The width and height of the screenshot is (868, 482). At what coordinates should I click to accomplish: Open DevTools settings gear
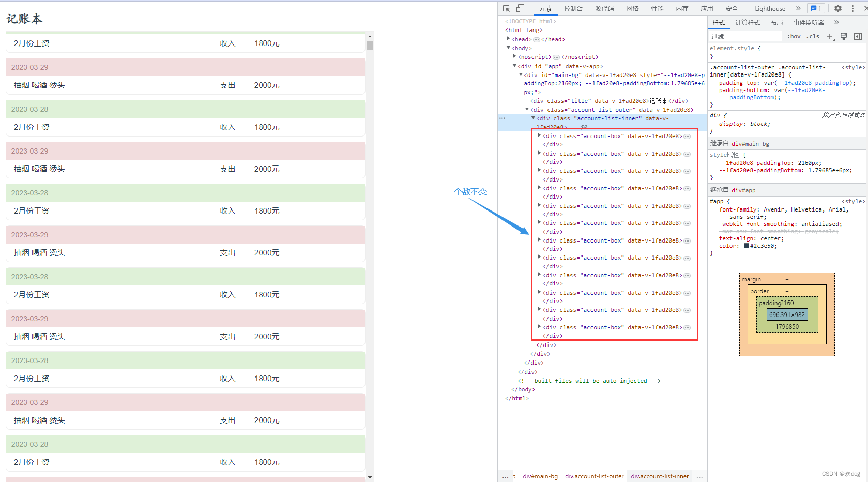point(838,8)
